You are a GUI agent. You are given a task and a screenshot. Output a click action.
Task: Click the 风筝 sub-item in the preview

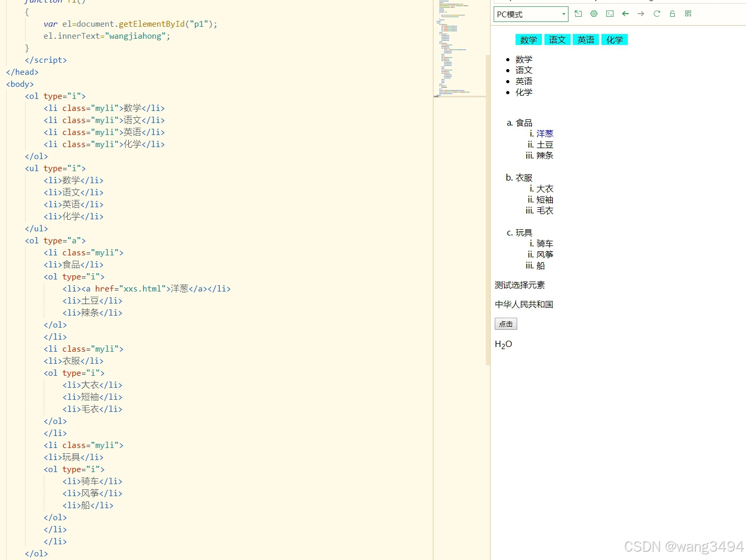pyautogui.click(x=544, y=254)
